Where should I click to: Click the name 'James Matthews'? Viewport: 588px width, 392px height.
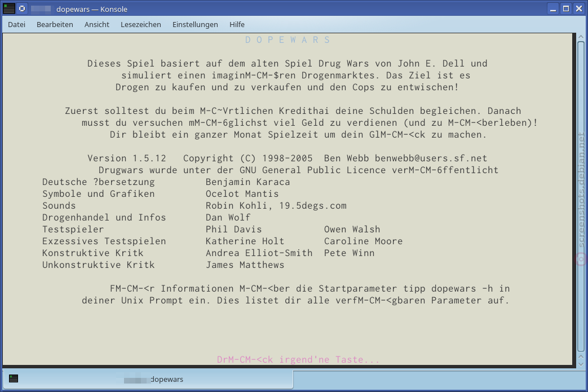[x=245, y=265]
